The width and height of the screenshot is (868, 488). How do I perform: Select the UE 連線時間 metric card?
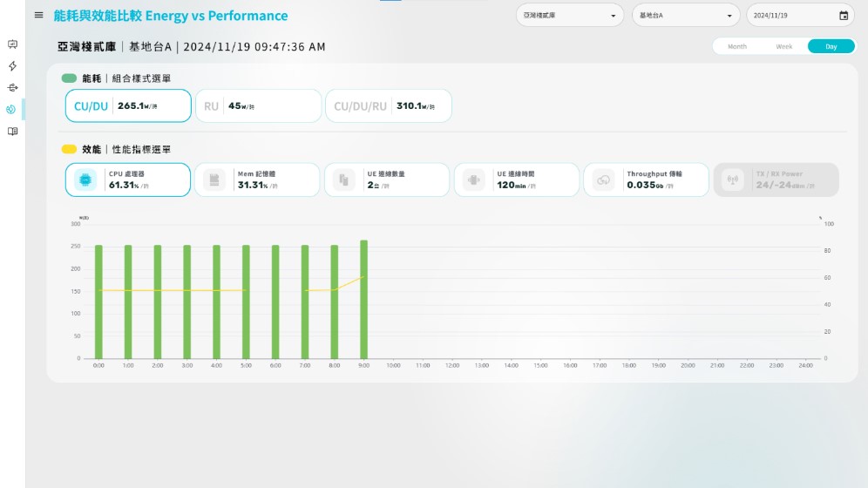click(517, 180)
